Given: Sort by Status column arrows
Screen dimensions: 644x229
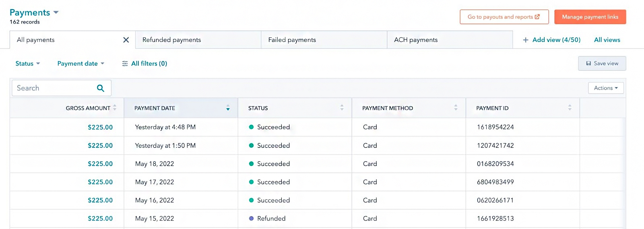Looking at the screenshot, I should point(342,107).
